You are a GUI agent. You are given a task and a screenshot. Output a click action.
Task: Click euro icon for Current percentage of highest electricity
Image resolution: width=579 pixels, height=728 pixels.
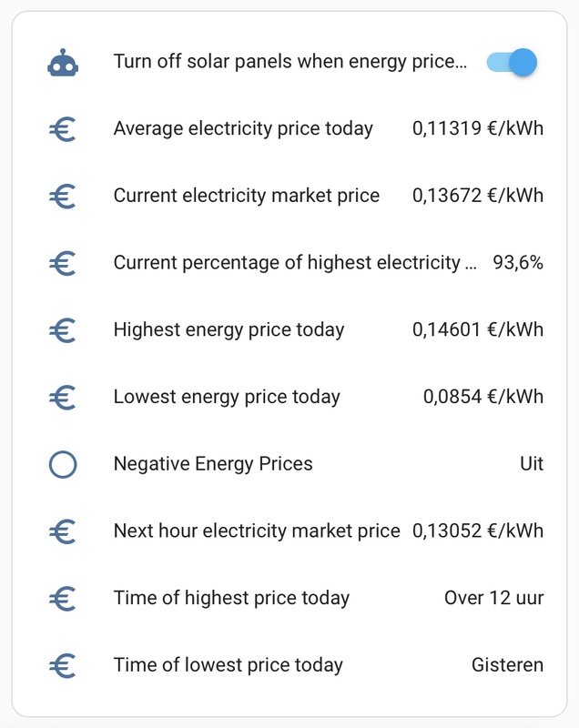tap(63, 263)
